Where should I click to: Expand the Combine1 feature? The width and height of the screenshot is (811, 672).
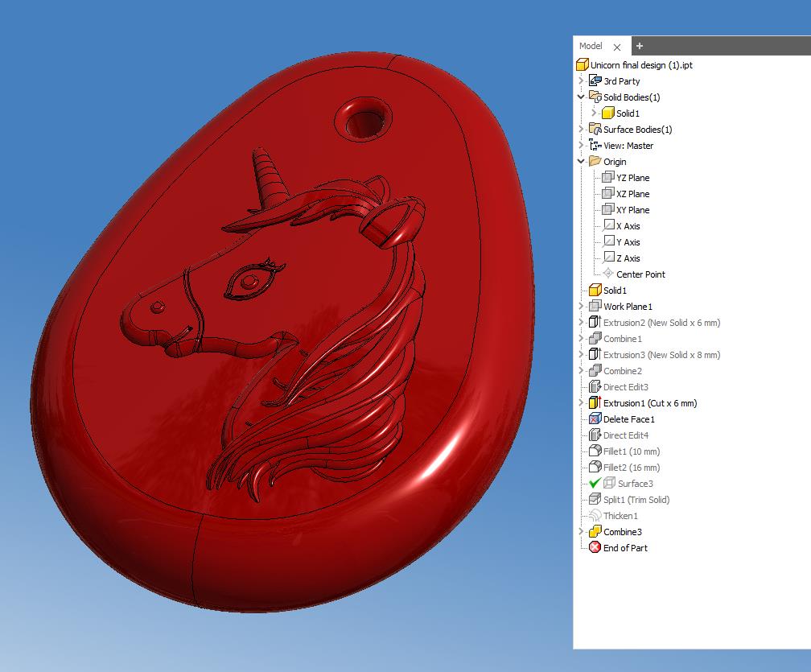[581, 338]
